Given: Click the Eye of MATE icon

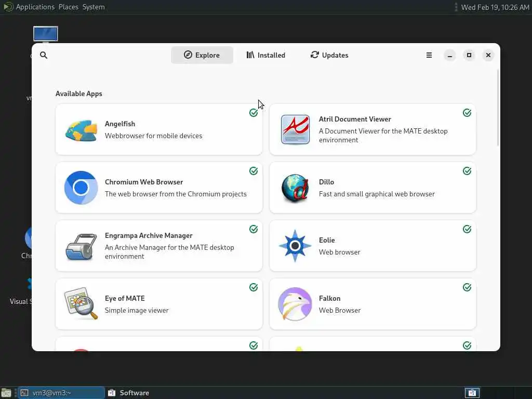Looking at the screenshot, I should coord(81,303).
